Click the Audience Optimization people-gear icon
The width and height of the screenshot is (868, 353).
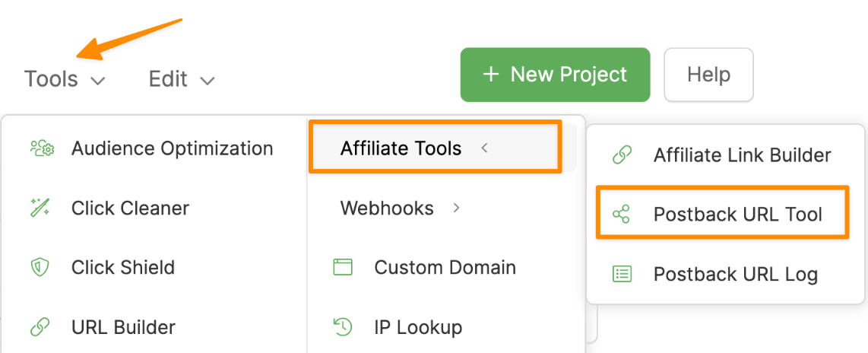pyautogui.click(x=41, y=148)
